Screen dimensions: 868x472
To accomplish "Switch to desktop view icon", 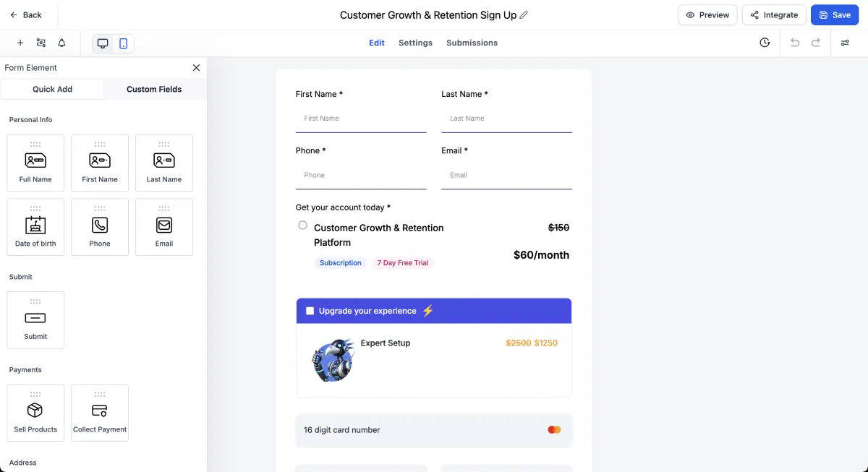I will (103, 43).
